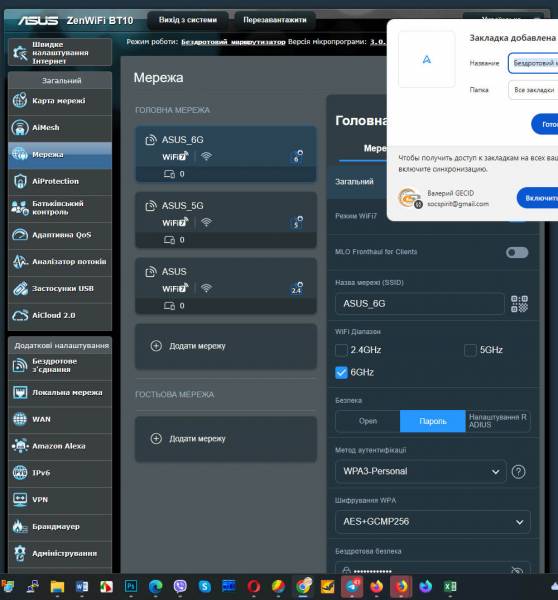The height and width of the screenshot is (600, 558).
Task: Click 6GHz band badge on ASUS_6G card
Action: (297, 157)
